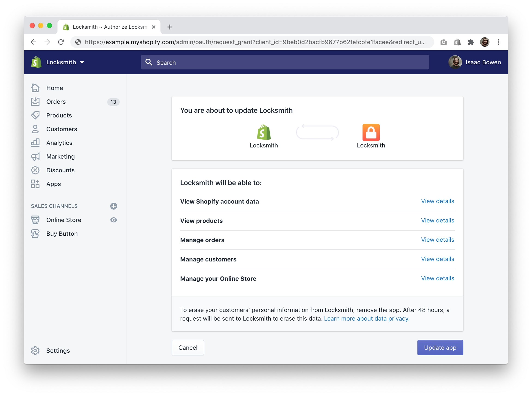Click the Products tag icon
This screenshot has height=396, width=532.
(x=35, y=115)
